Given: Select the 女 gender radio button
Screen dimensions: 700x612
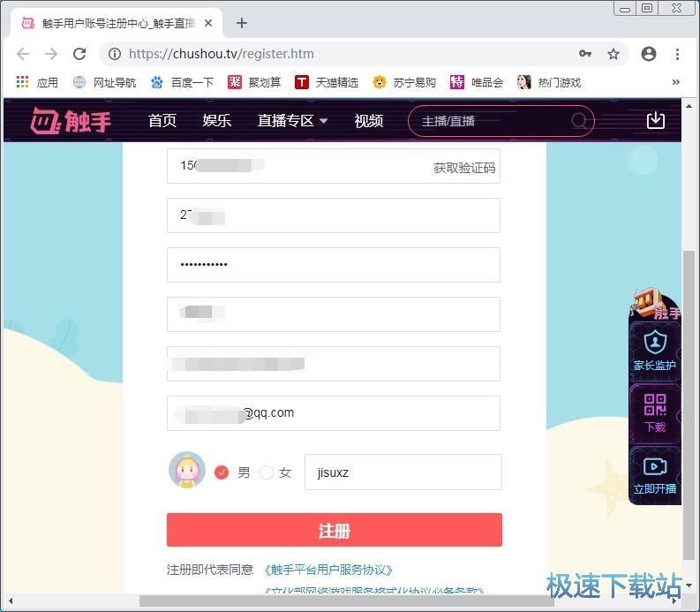Looking at the screenshot, I should pos(267,472).
